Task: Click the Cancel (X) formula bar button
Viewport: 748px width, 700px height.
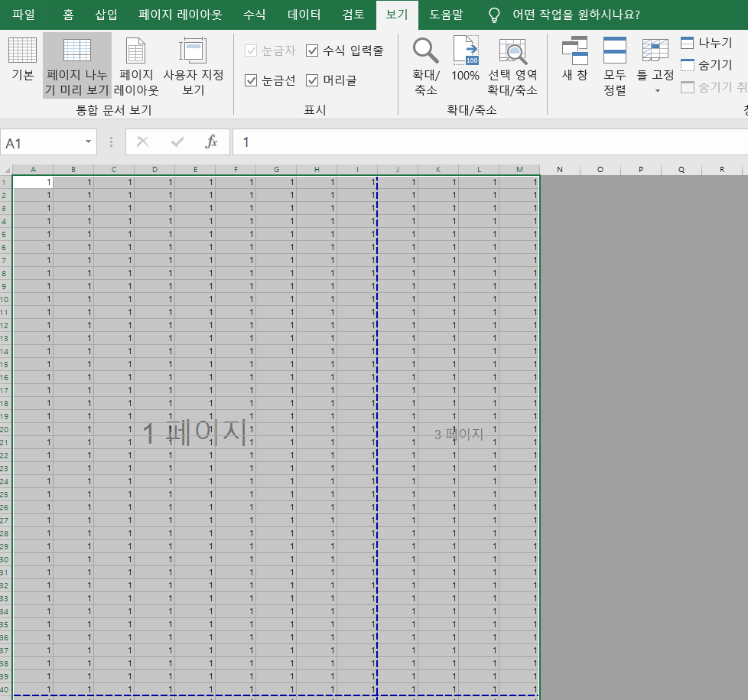Action: click(x=142, y=142)
